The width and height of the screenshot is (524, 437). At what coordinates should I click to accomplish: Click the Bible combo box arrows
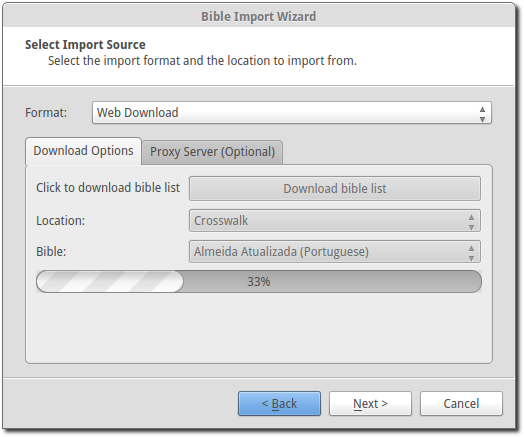471,253
